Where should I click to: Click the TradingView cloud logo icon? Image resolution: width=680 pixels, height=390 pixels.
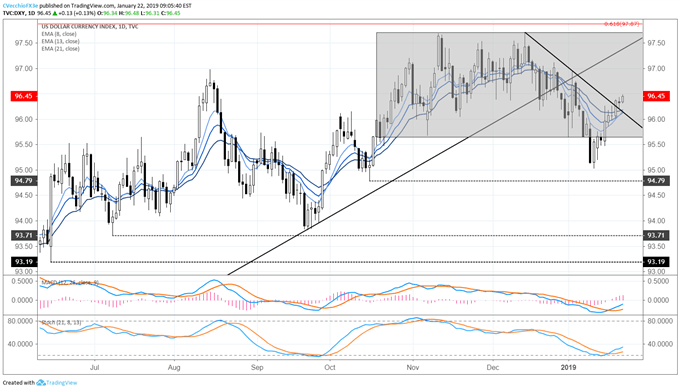point(41,383)
